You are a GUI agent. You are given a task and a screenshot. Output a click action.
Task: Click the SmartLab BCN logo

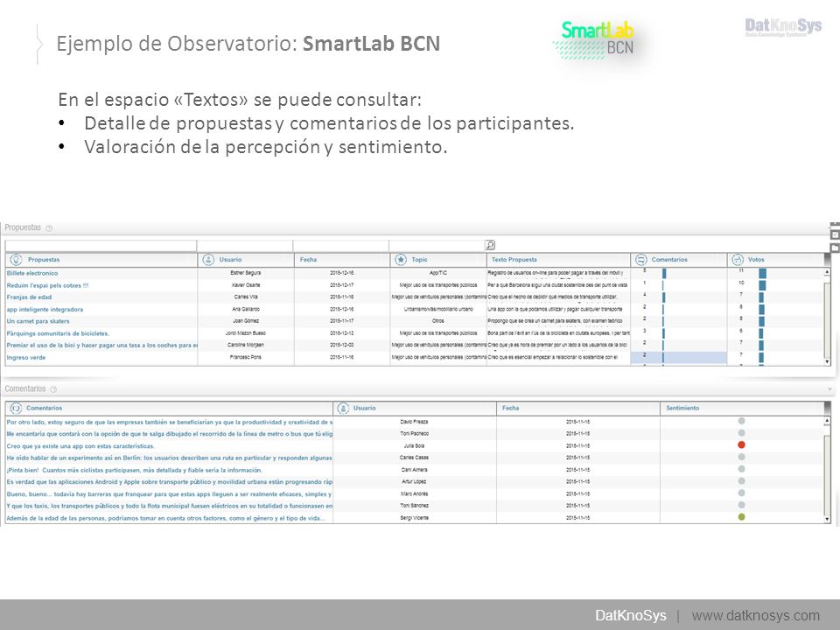pyautogui.click(x=597, y=39)
